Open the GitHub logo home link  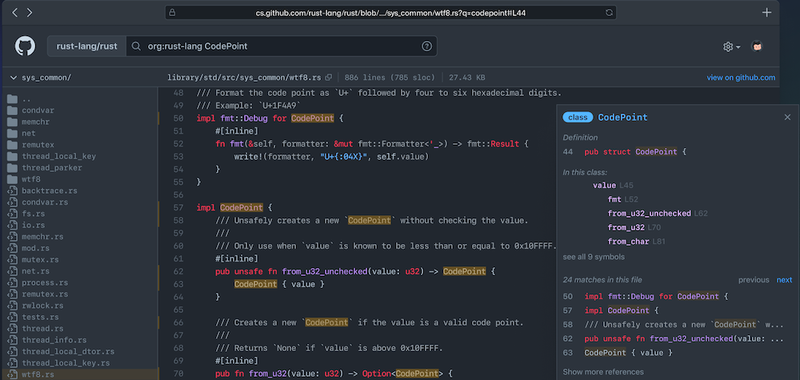tap(25, 46)
